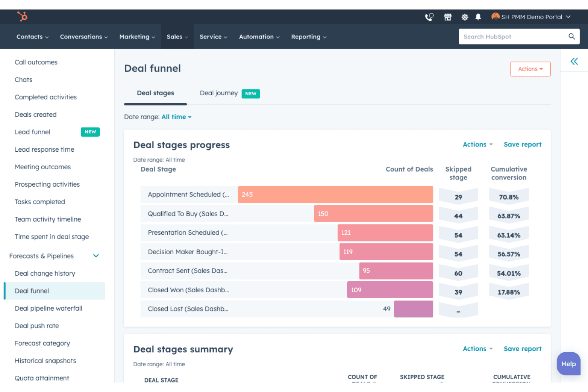The height and width of the screenshot is (392, 588).
Task: Collapse the right panel double-chevron
Action: point(574,61)
